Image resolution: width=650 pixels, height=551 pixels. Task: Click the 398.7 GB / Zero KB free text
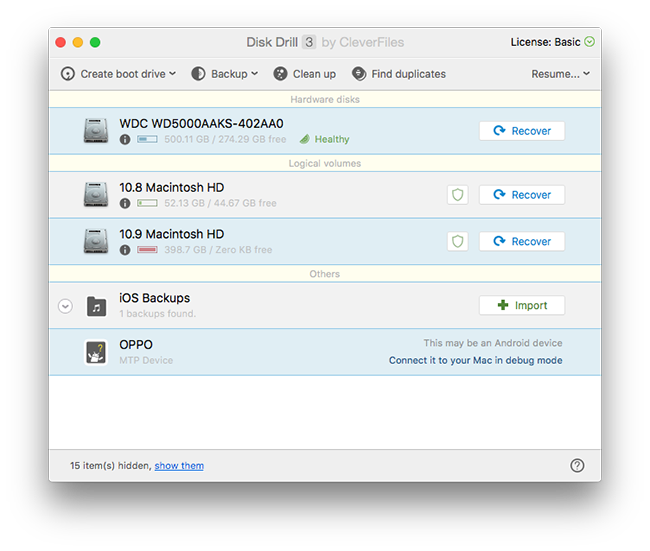[x=218, y=250]
